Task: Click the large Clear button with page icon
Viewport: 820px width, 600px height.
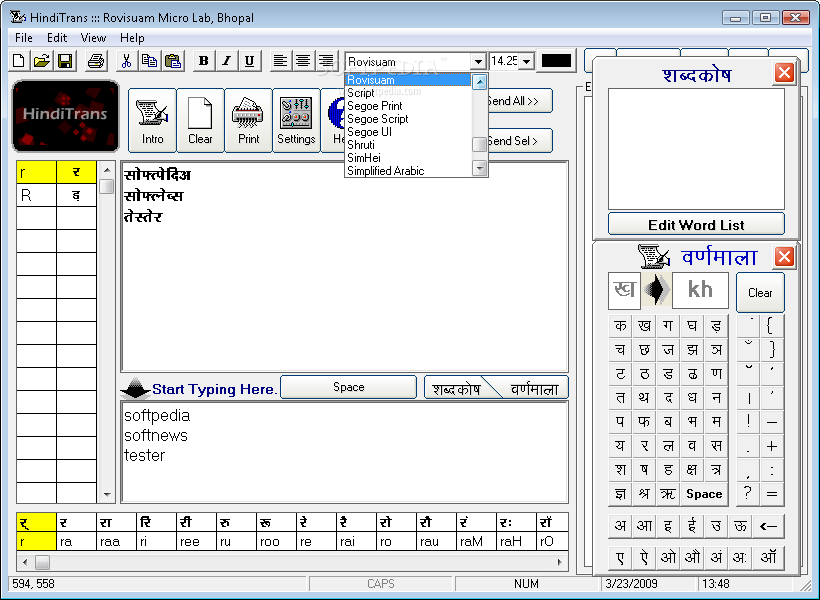Action: click(200, 120)
